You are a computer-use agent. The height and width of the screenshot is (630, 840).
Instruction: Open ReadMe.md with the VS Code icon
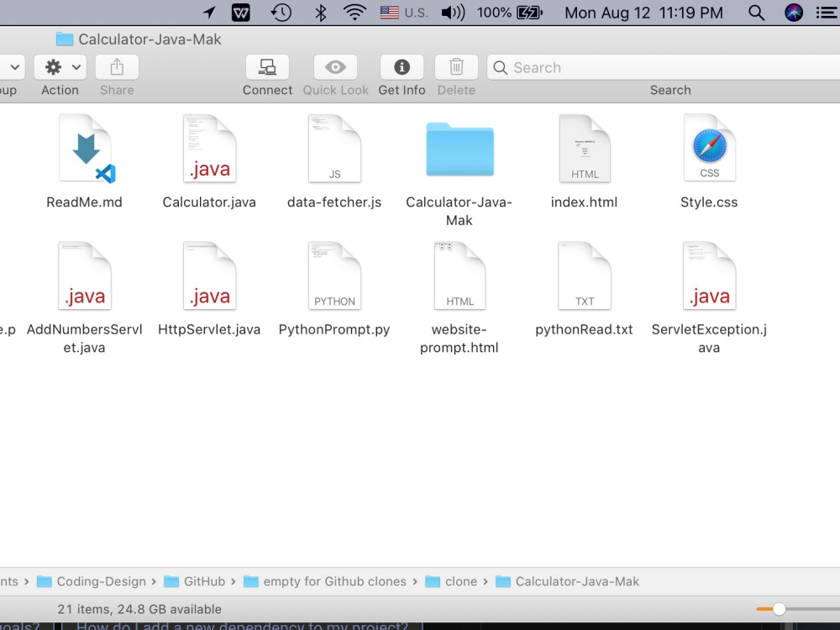[84, 149]
